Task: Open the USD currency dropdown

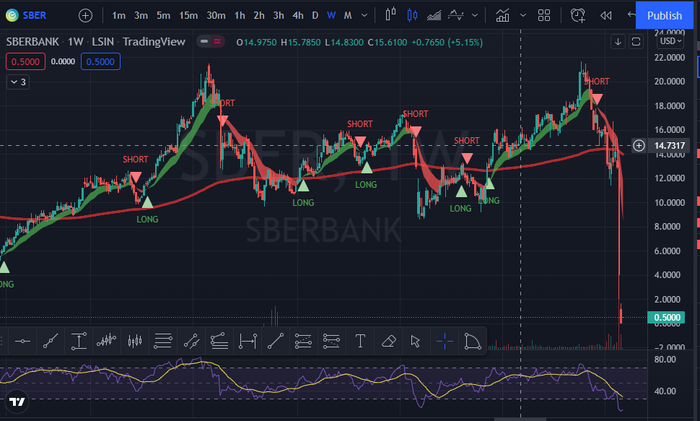Action: (x=671, y=41)
